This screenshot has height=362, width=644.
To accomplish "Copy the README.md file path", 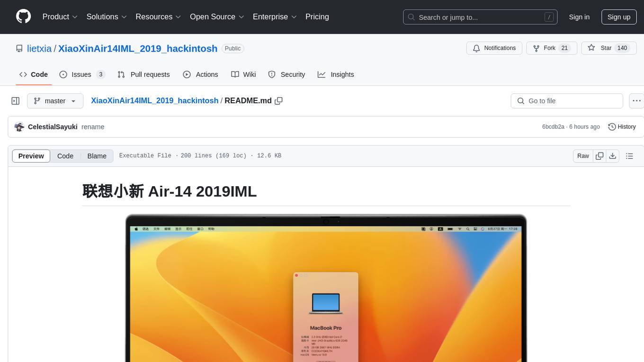I will pyautogui.click(x=278, y=100).
